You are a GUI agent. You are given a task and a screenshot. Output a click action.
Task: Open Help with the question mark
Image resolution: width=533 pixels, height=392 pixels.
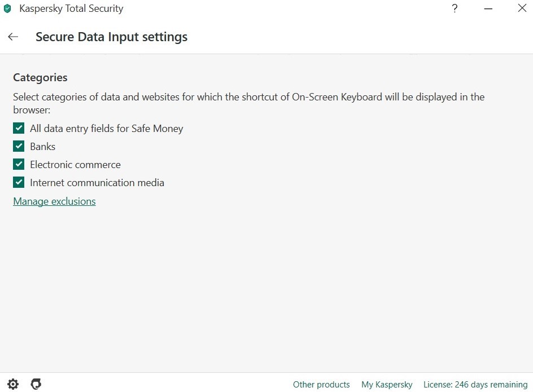[x=455, y=8]
